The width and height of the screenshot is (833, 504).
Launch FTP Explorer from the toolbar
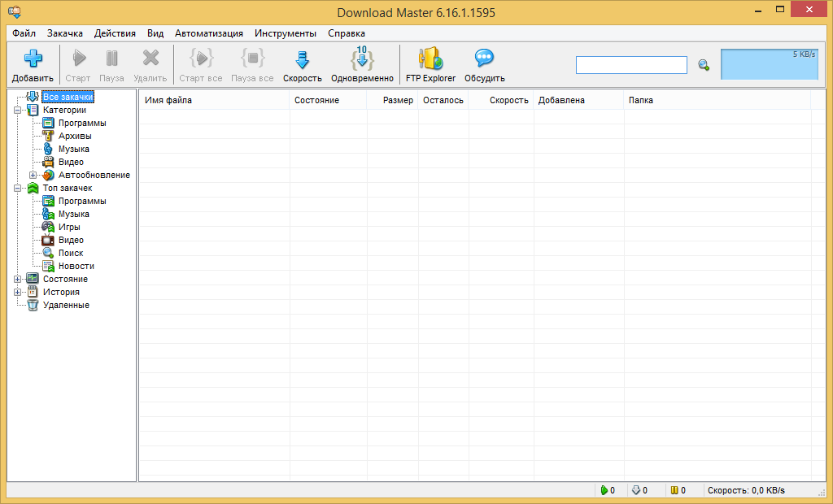(430, 59)
